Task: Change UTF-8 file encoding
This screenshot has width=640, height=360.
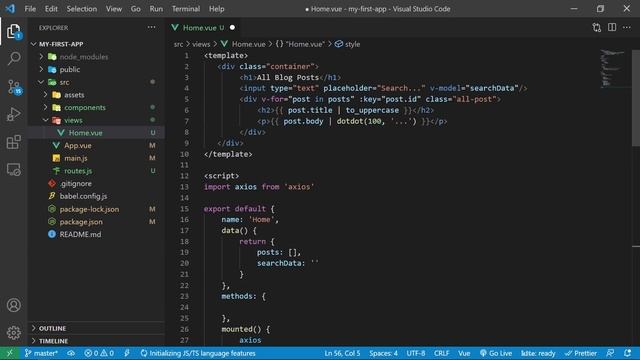Action: coord(416,353)
